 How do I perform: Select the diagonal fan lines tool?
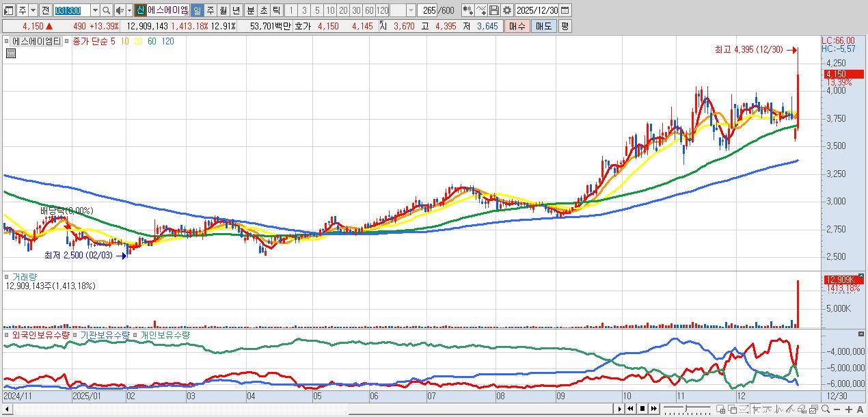(790, 409)
